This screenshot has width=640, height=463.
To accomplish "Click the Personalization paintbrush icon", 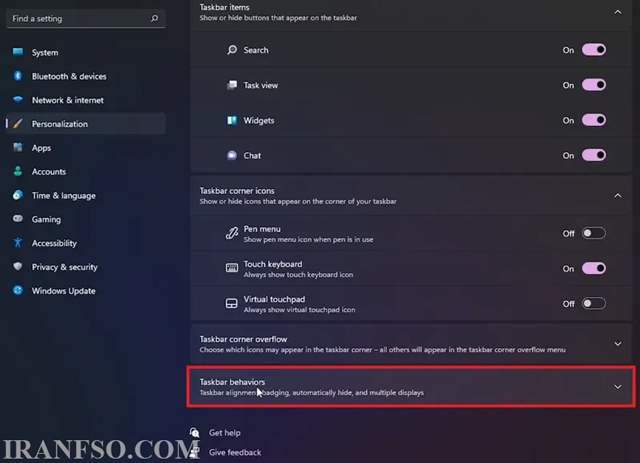I will (x=18, y=123).
